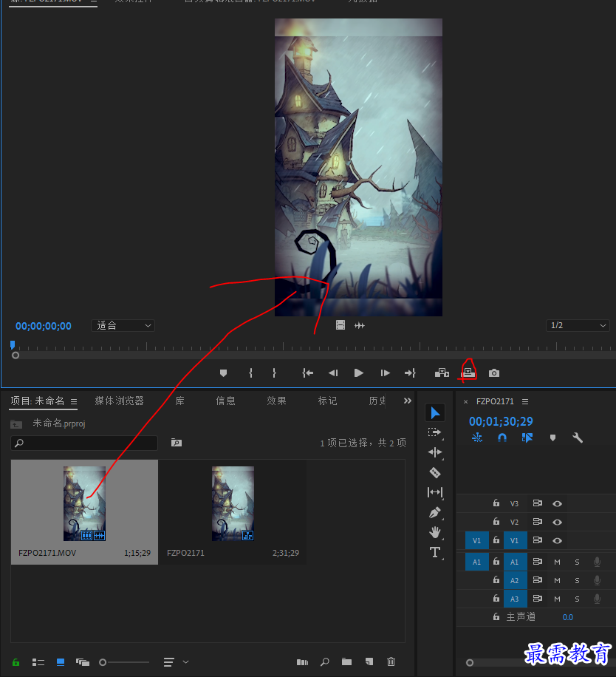The height and width of the screenshot is (677, 616).
Task: Toggle nest sequence insert mode in timeline
Action: (477, 438)
